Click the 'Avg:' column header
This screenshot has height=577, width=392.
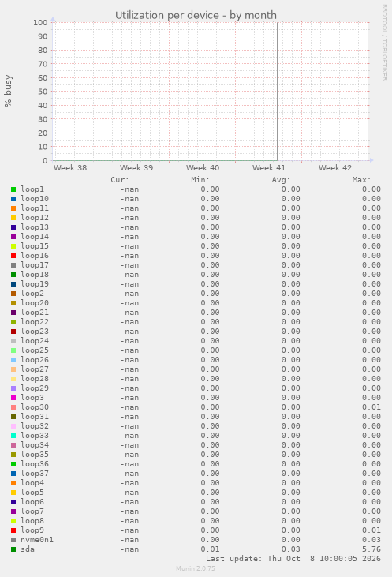pos(282,180)
